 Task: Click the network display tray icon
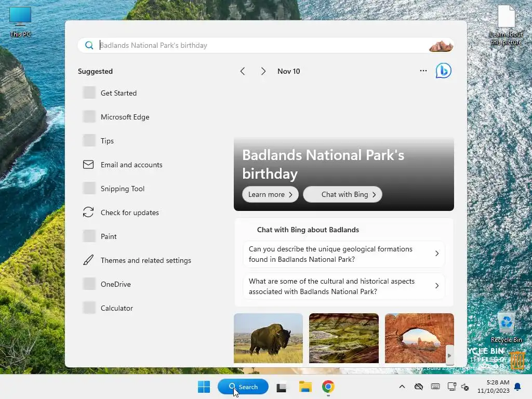(x=452, y=387)
